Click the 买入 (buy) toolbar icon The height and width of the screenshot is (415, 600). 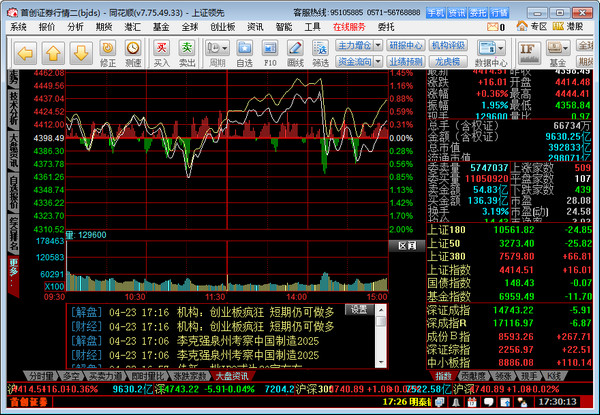pos(162,52)
